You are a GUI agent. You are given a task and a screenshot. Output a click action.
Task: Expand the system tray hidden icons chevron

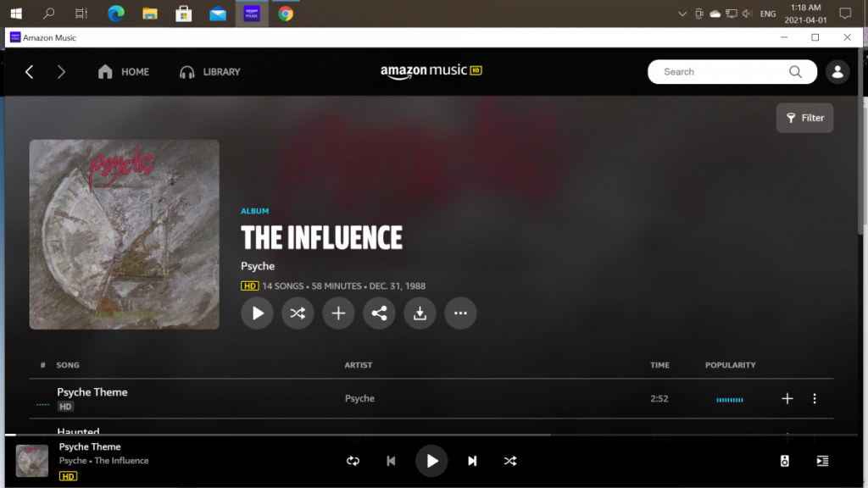[x=682, y=14]
